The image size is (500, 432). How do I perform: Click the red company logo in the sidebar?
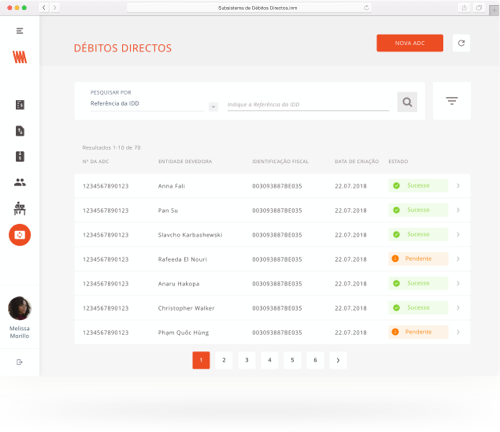tap(20, 57)
